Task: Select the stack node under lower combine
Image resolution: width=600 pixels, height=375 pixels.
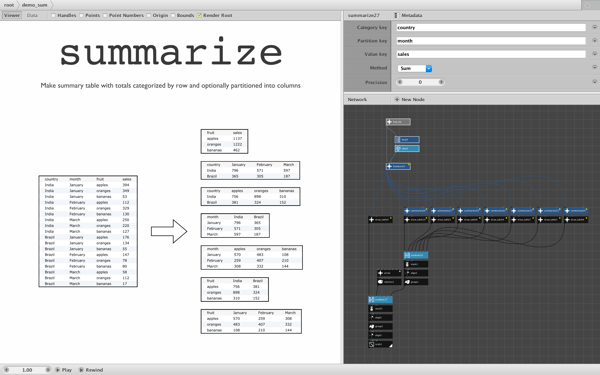Action: [x=380, y=308]
